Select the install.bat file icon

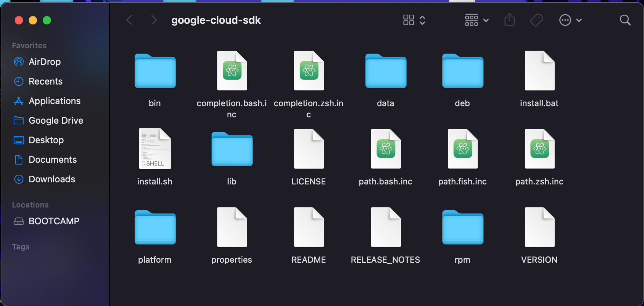point(539,71)
